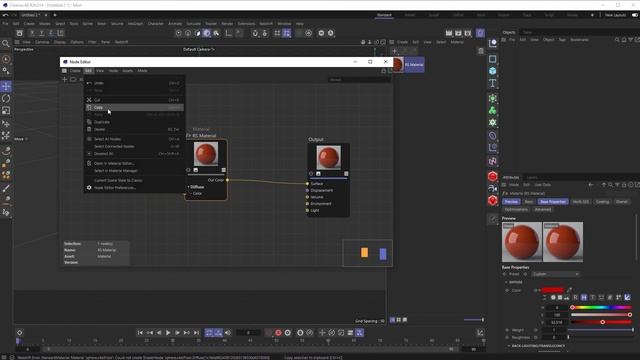The image size is (640, 360).
Task: Click the color eyedropper picker icon
Action: click(x=569, y=290)
